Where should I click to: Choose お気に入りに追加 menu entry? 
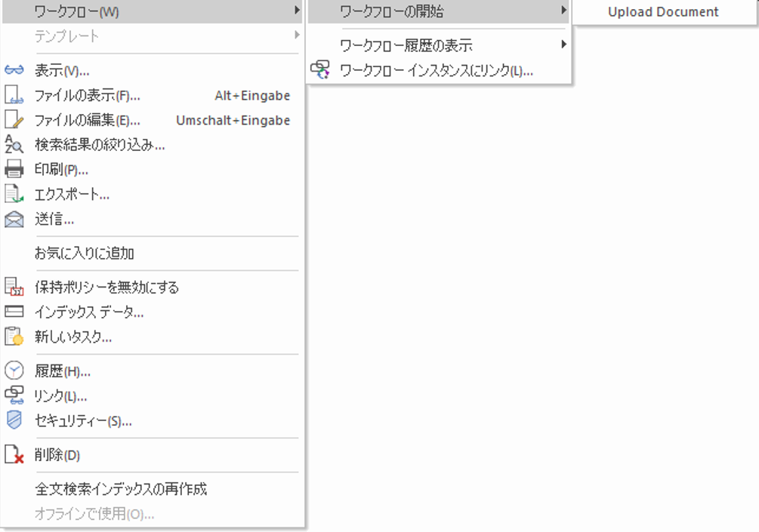tap(153, 253)
